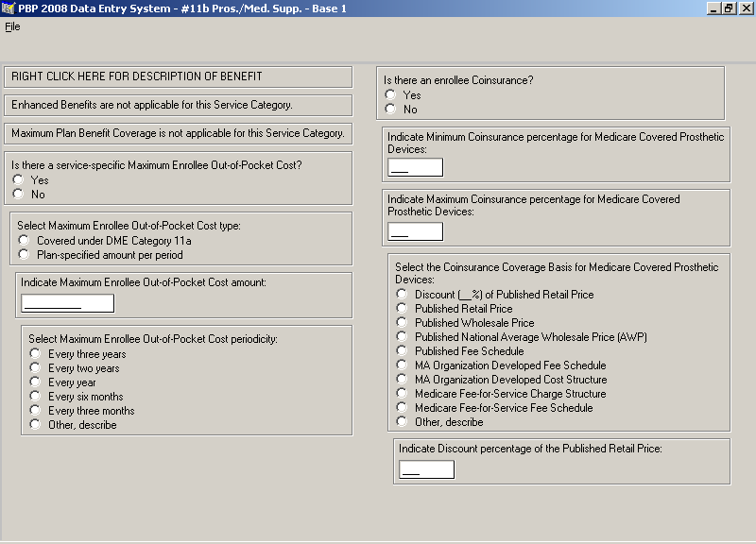756x544 pixels.
Task: Select Yes for service-specific Maximum Out-of-Pocket Cost
Action: click(x=19, y=180)
